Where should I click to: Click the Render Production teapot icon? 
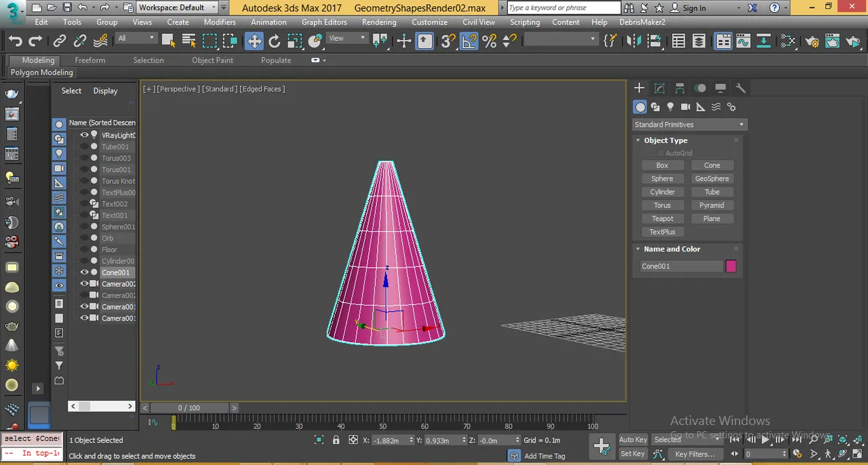coord(854,41)
